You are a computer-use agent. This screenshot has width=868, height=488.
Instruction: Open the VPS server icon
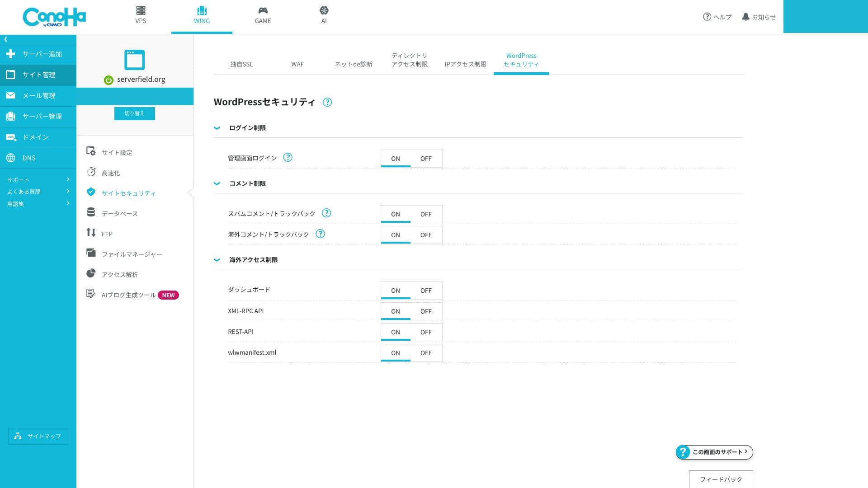pos(141,10)
